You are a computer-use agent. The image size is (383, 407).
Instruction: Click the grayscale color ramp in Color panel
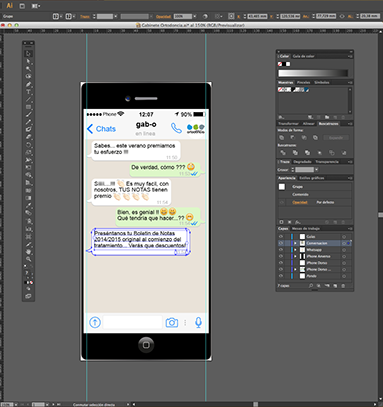tap(313, 73)
